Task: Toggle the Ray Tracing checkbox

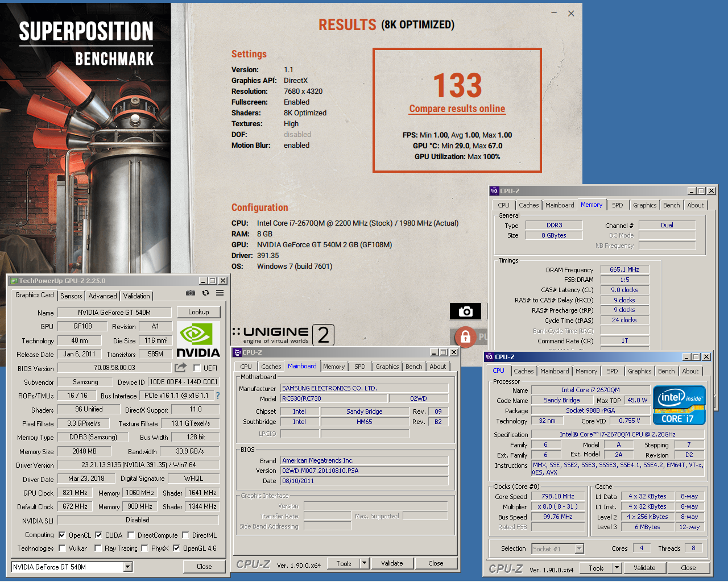Action: pyautogui.click(x=98, y=548)
